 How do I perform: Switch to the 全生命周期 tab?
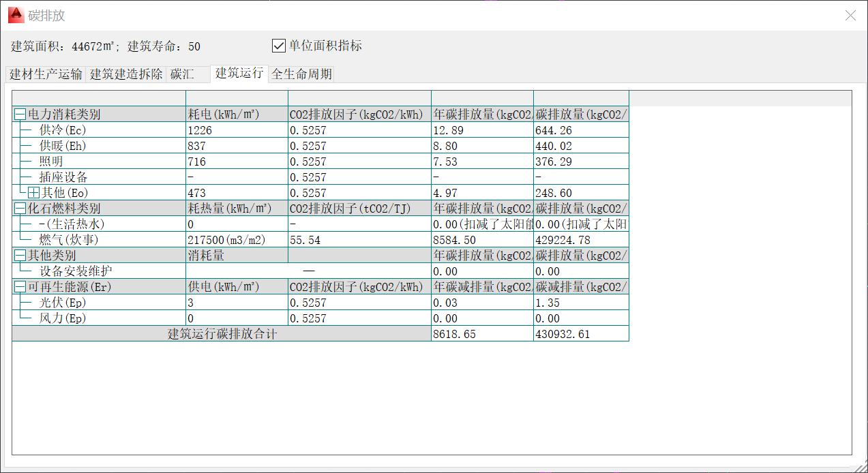[x=301, y=74]
